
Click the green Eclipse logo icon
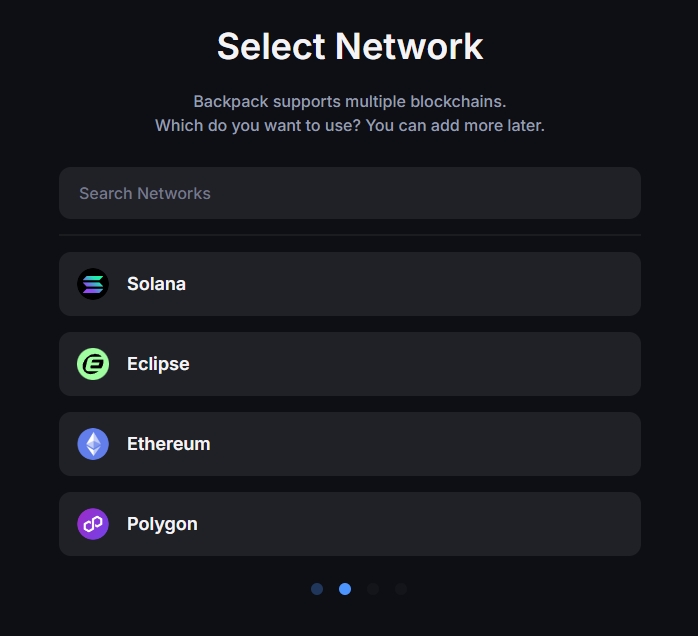pos(93,364)
